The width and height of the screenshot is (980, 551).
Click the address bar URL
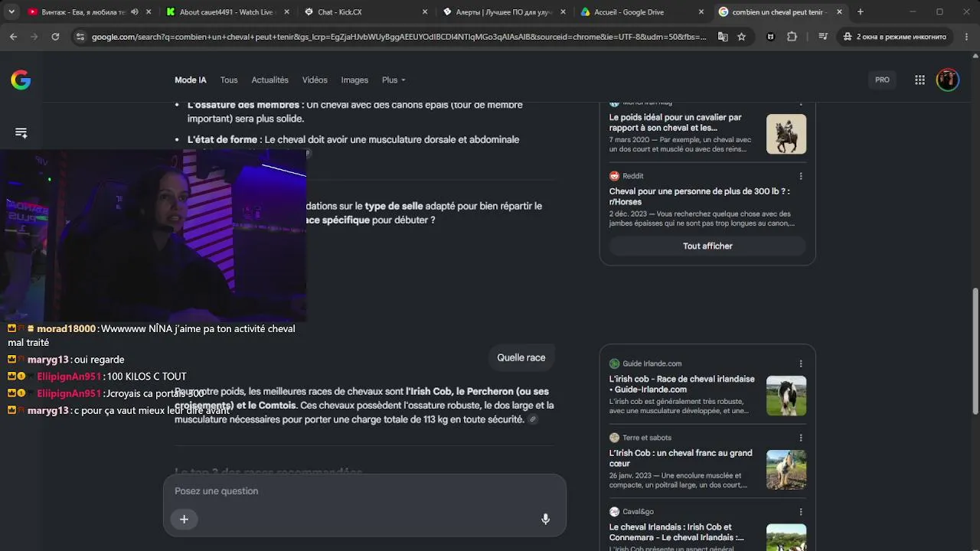[x=399, y=37]
